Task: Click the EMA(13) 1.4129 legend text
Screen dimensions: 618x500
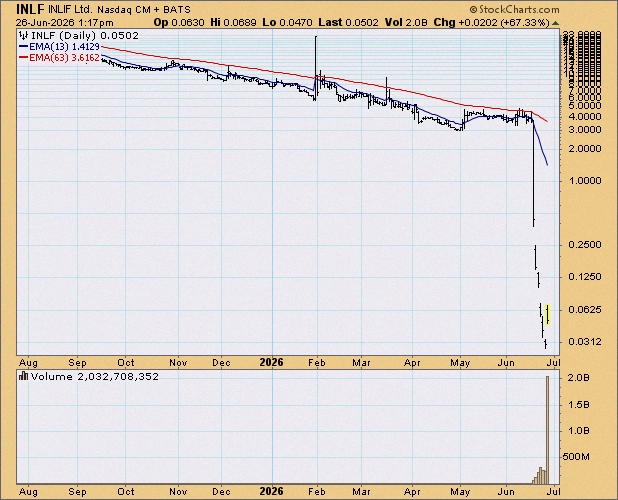Action: pos(65,46)
